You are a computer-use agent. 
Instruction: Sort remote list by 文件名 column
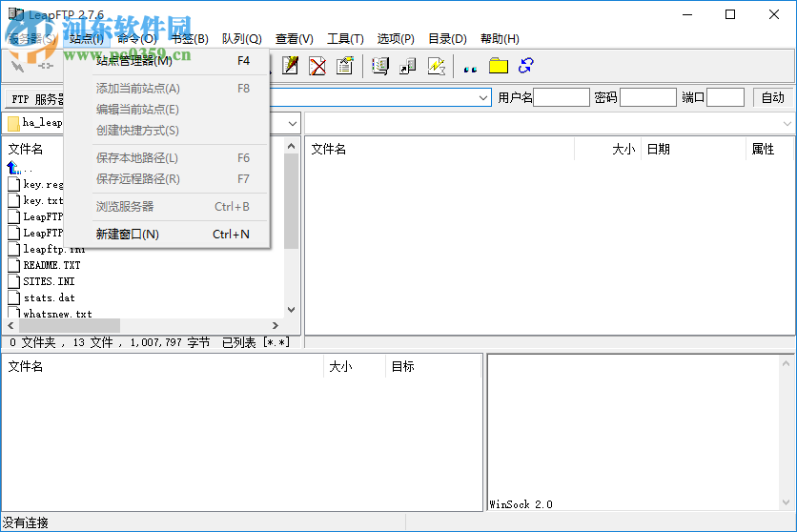440,149
